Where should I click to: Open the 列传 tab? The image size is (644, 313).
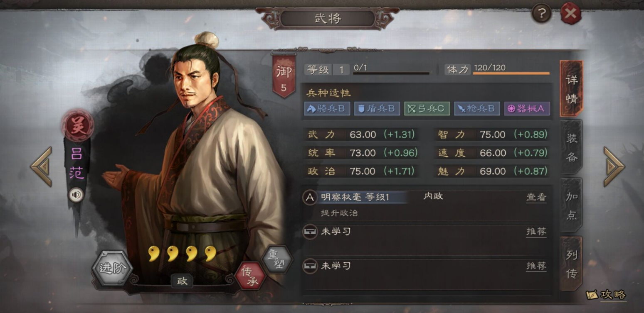coord(571,264)
